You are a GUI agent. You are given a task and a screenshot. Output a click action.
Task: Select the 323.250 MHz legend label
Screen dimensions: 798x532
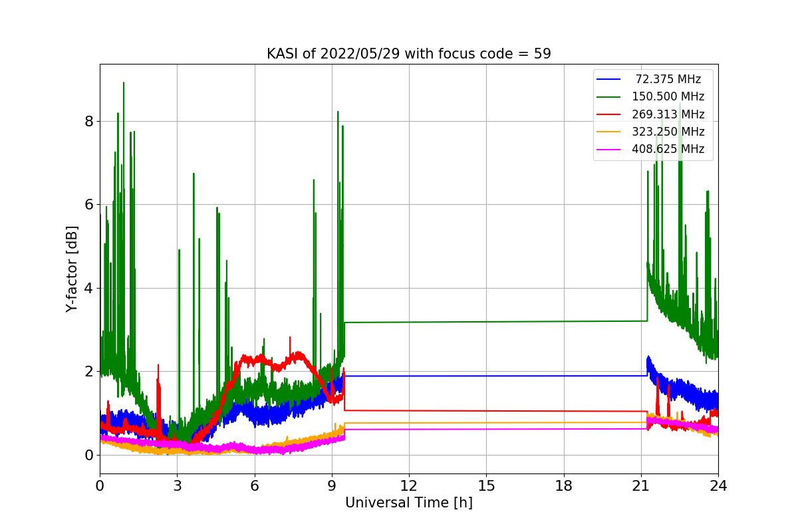[x=668, y=132]
